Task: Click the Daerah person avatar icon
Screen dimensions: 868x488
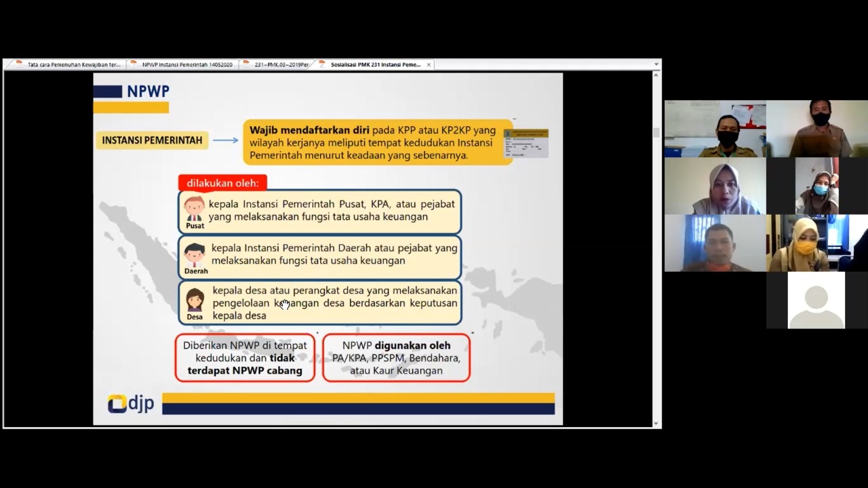Action: coord(195,255)
